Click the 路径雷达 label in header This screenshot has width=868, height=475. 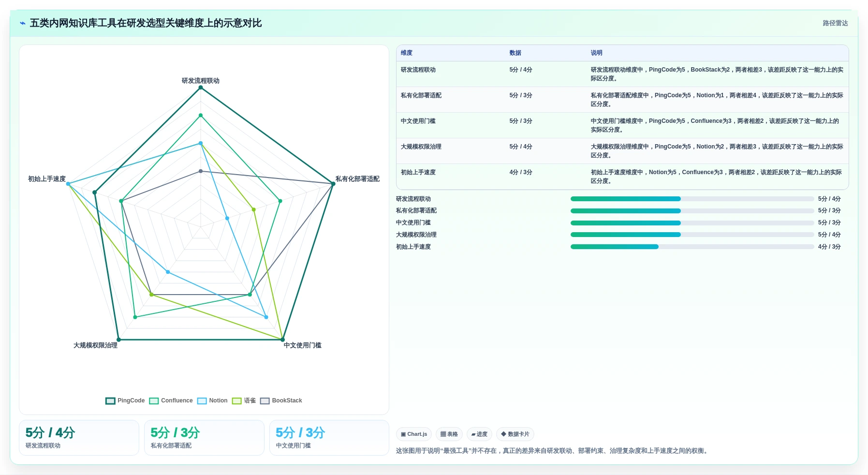pos(835,23)
